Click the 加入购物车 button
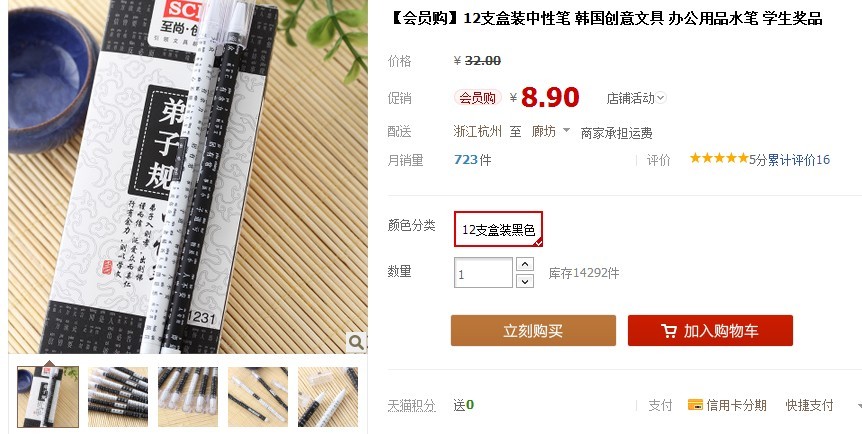The width and height of the screenshot is (862, 434). click(x=710, y=331)
